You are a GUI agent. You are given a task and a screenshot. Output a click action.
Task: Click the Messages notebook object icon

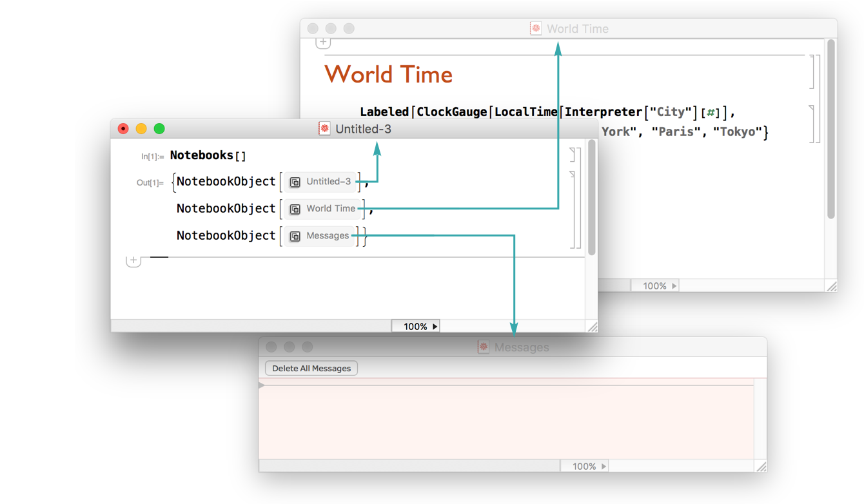(295, 237)
